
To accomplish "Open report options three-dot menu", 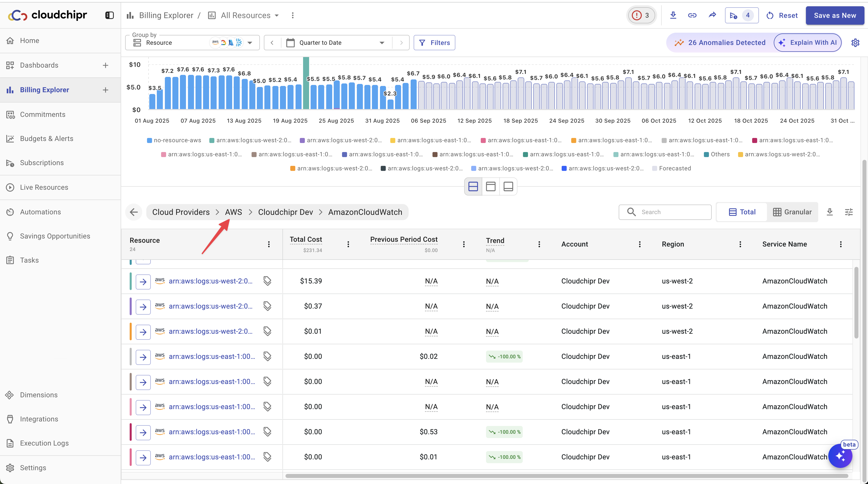I will [293, 15].
